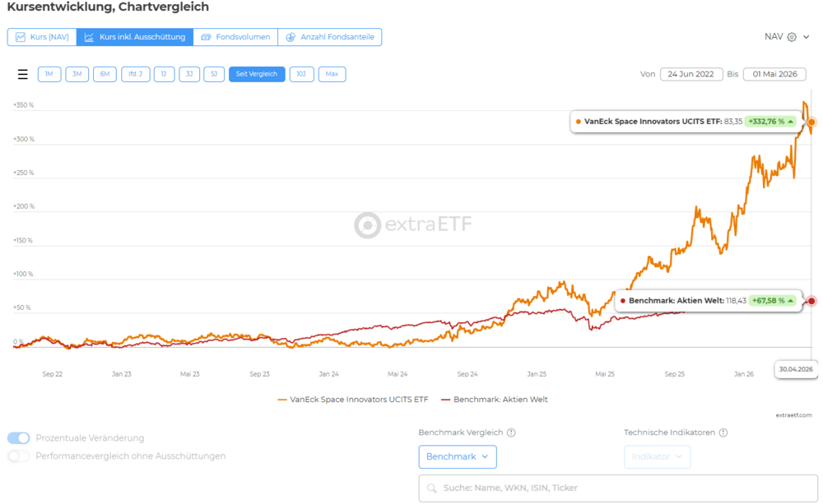Select the Seit Vergleich range
The image size is (823, 504).
(x=257, y=74)
